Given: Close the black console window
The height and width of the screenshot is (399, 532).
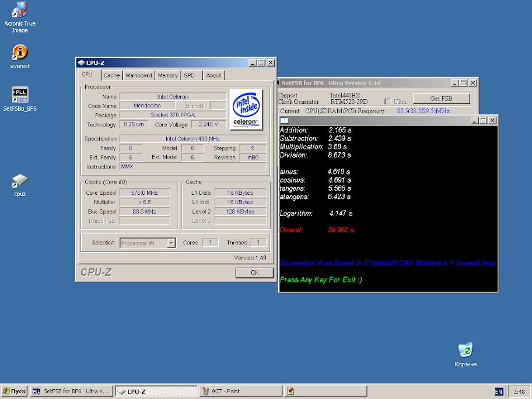Looking at the screenshot, I should tap(492, 120).
